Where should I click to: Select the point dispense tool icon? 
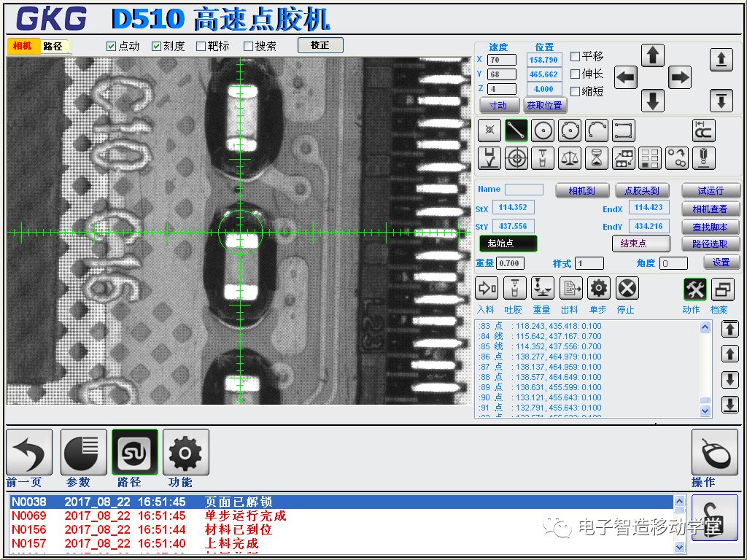489,130
